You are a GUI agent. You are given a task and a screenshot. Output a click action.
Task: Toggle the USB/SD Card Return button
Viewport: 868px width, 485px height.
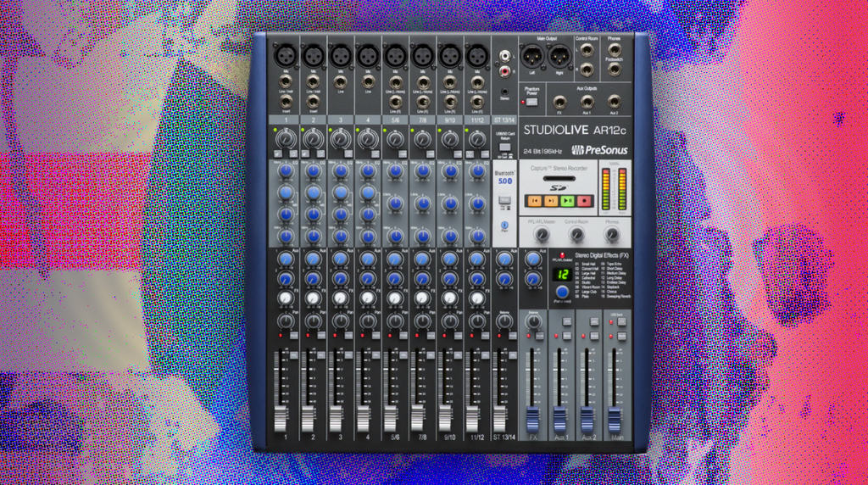tap(504, 146)
